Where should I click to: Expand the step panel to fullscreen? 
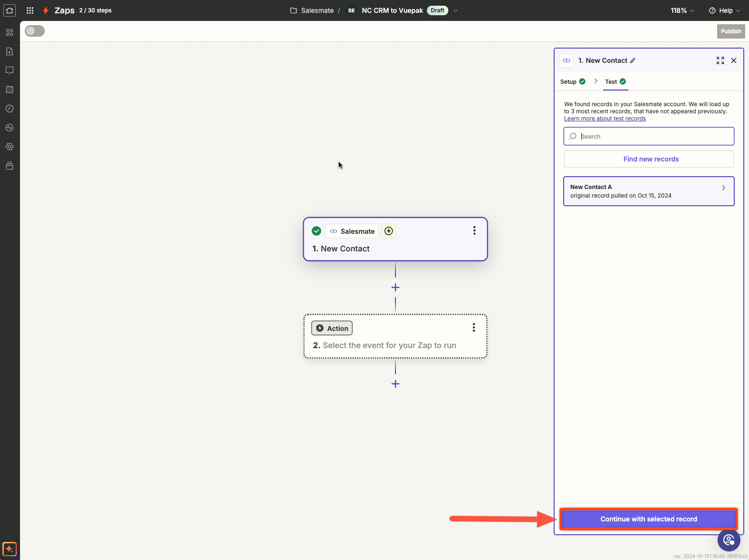tap(720, 60)
